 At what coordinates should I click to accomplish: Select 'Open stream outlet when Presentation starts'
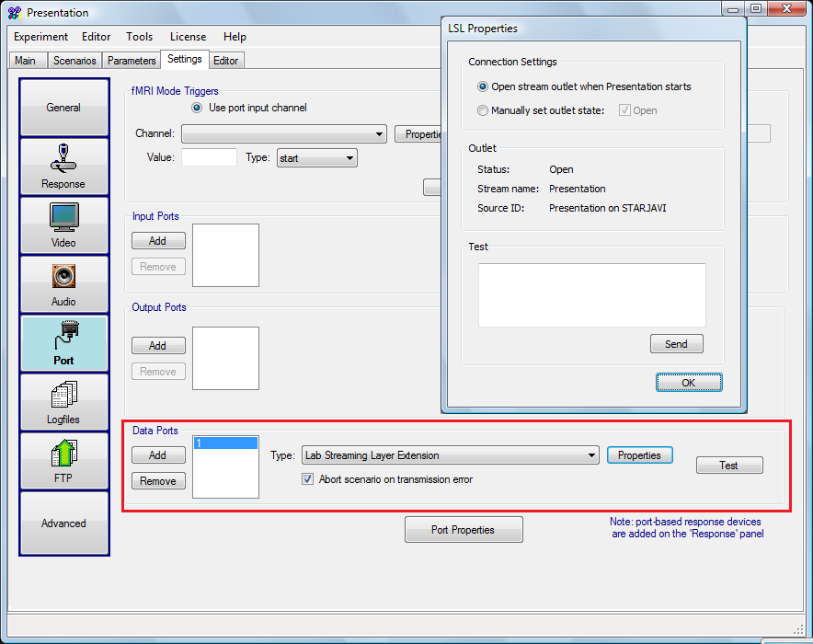pyautogui.click(x=484, y=86)
